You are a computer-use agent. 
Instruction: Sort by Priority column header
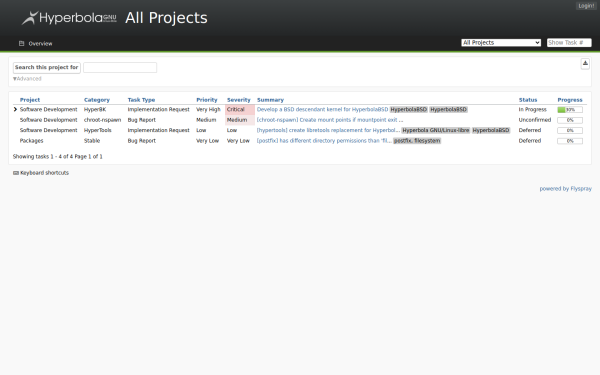[x=207, y=100]
